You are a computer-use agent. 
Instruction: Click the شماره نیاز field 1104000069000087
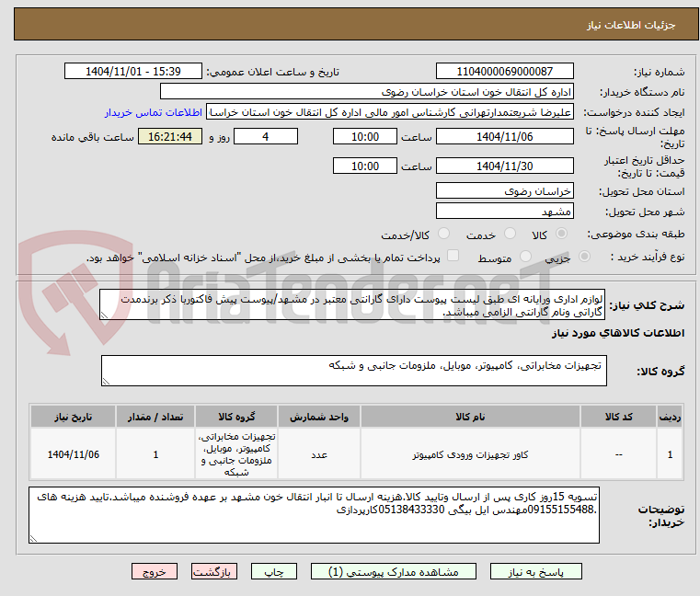point(505,71)
